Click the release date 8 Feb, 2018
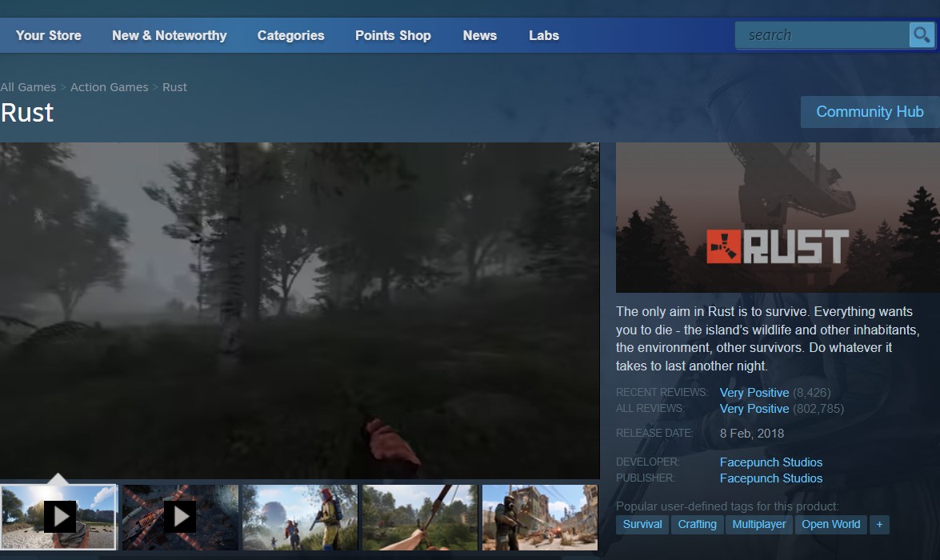 [752, 434]
